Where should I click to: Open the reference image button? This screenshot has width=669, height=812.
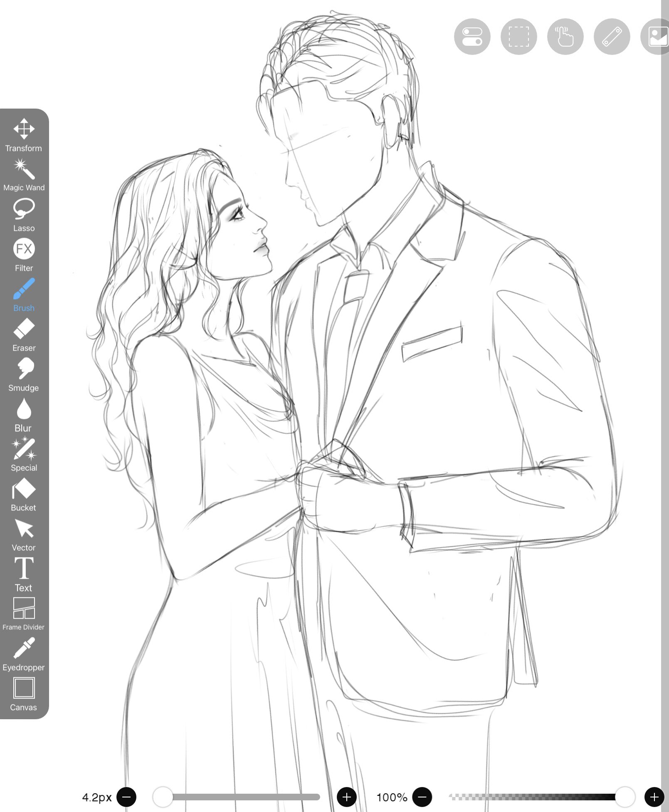click(x=655, y=37)
